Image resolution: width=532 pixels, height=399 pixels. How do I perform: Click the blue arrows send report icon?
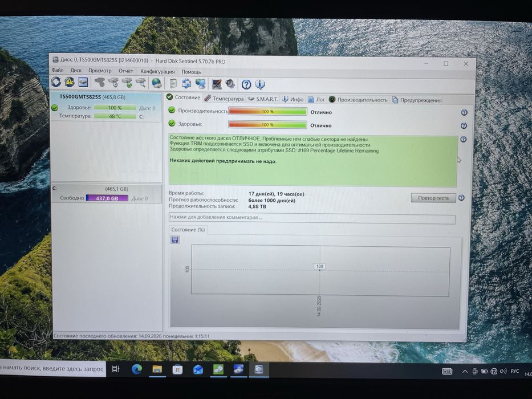(x=186, y=83)
